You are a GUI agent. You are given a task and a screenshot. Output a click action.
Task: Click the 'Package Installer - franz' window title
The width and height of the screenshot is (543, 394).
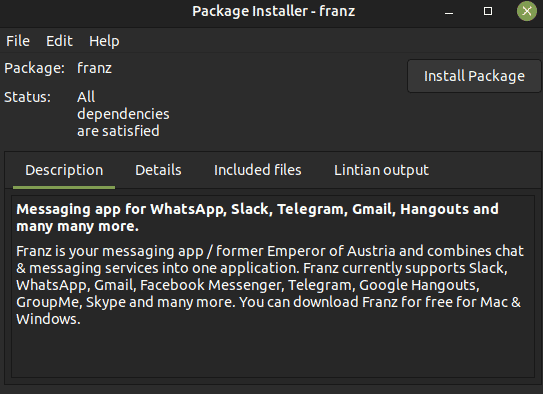coord(274,11)
